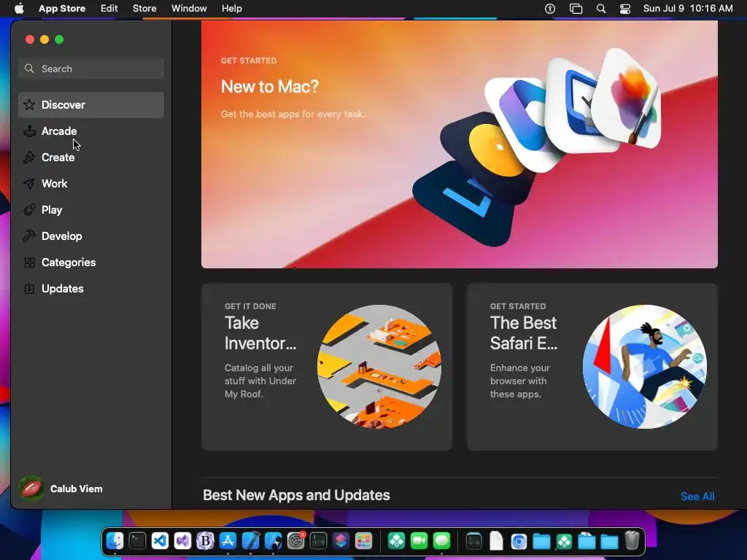Click the screen mirroring windows icon in menu bar
The height and width of the screenshot is (560, 747).
pyautogui.click(x=576, y=9)
